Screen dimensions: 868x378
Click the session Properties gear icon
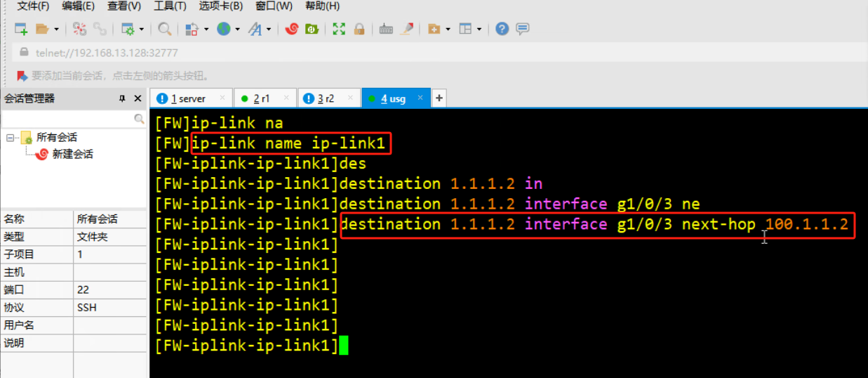pos(128,29)
